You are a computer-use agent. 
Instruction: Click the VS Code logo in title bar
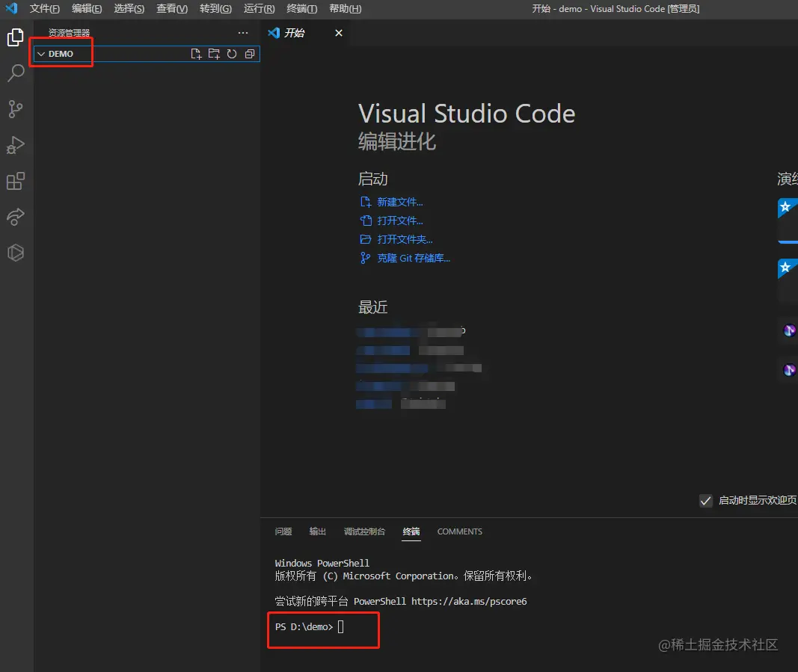pyautogui.click(x=11, y=8)
